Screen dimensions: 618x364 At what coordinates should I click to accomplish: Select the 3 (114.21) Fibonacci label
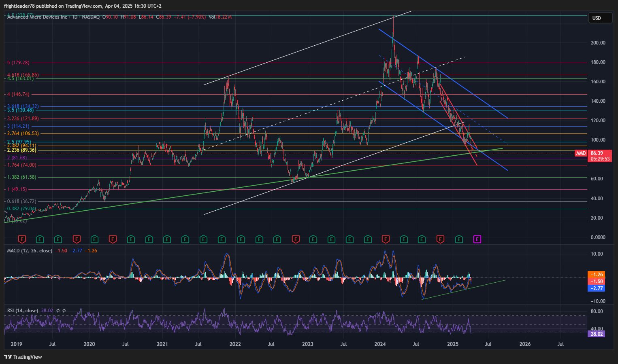[19, 126]
